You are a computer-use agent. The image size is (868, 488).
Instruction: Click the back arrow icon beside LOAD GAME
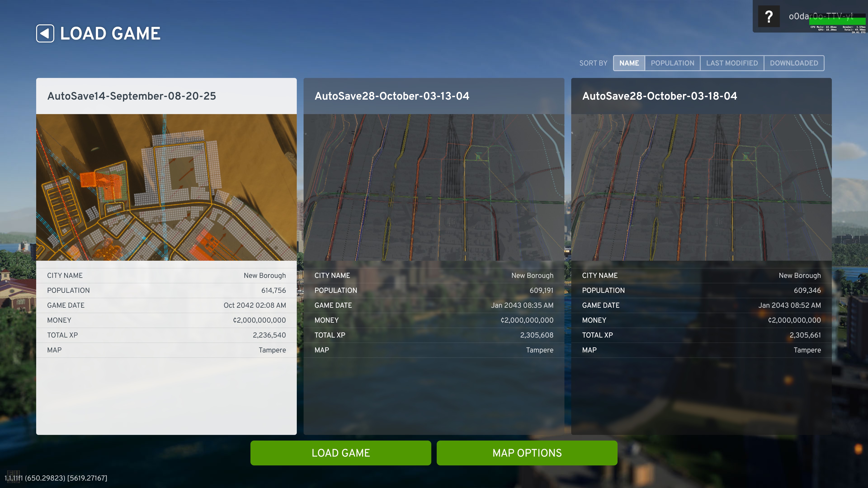click(x=45, y=33)
